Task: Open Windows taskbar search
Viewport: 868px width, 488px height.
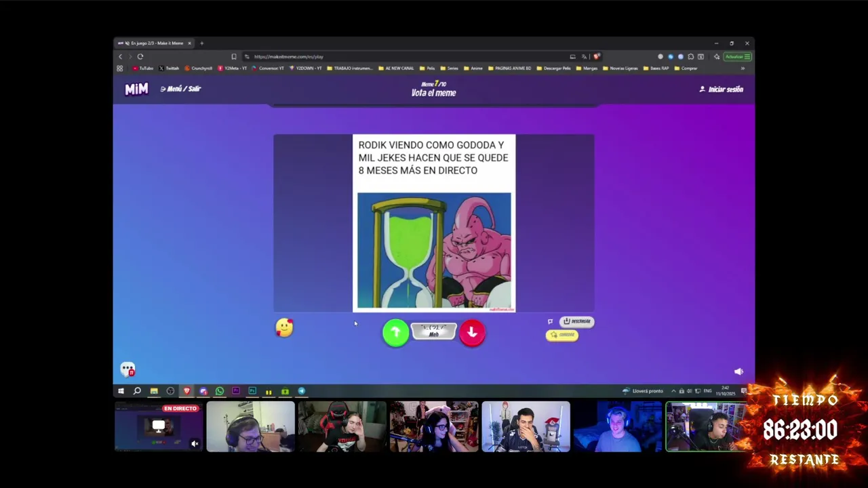Action: (137, 391)
